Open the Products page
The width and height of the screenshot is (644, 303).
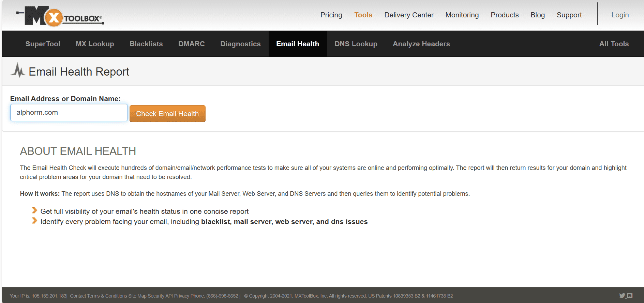505,15
